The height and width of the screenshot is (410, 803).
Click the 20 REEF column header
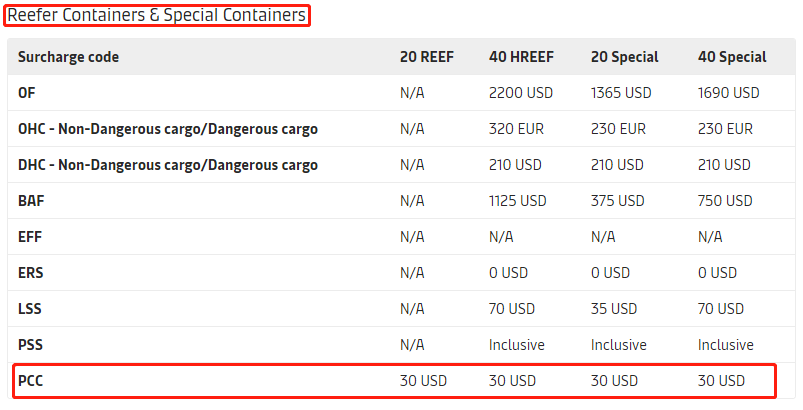click(x=427, y=57)
